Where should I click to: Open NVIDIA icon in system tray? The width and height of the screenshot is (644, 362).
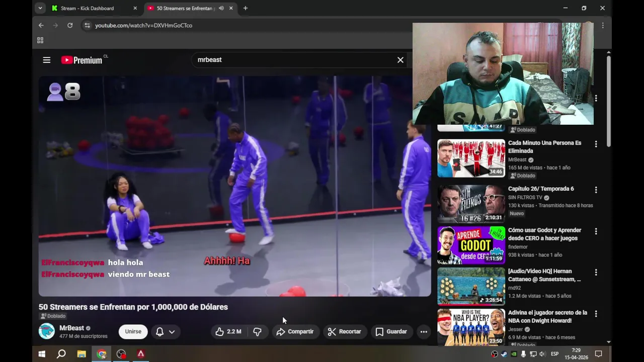[514, 354]
